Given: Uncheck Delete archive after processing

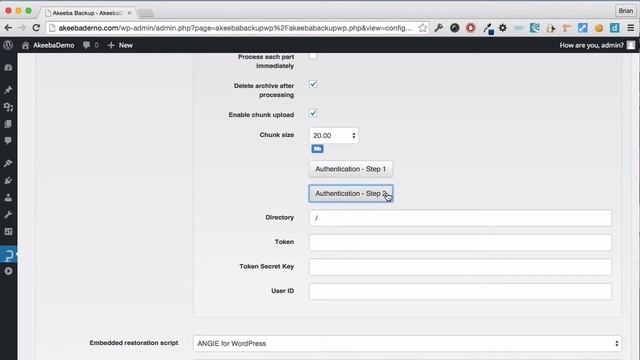Looking at the screenshot, I should [313, 84].
